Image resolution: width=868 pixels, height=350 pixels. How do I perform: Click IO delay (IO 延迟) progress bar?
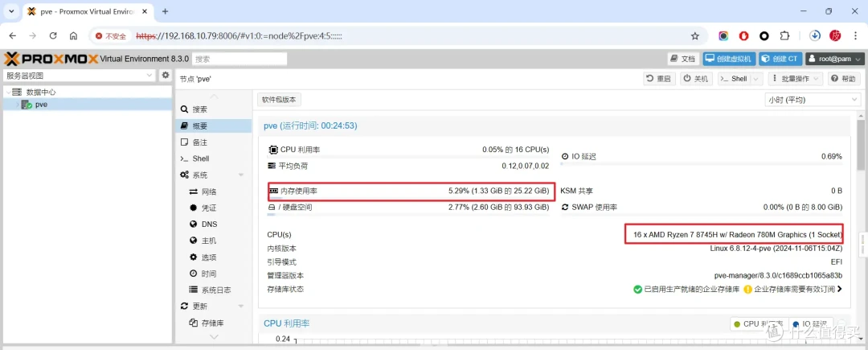pyautogui.click(x=702, y=164)
